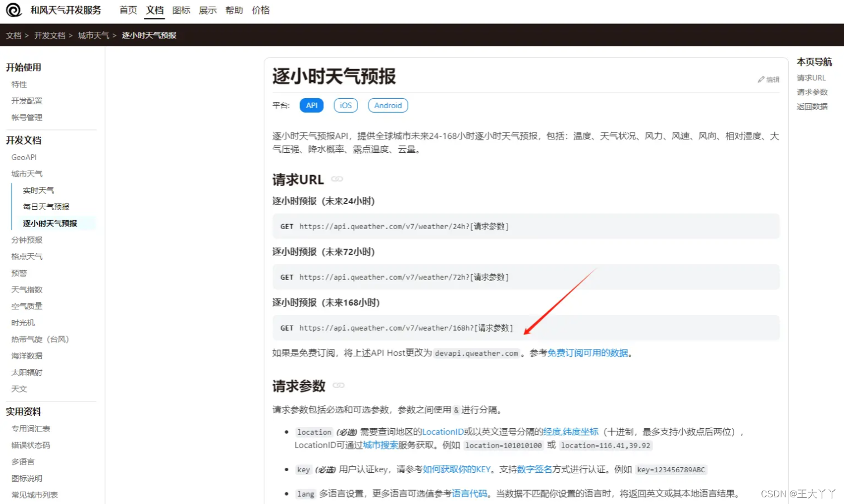Viewport: 844px width, 504px height.
Task: Click the pencil 编辑 edit icon
Action: [769, 80]
